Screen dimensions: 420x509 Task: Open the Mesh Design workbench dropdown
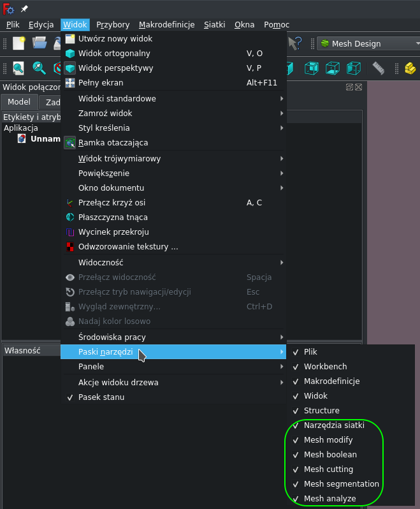point(368,43)
